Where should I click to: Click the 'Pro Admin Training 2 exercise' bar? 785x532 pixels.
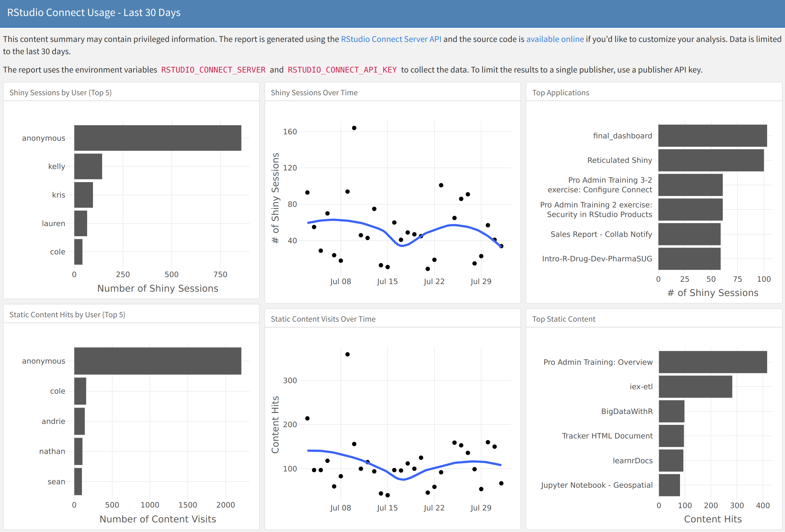(x=691, y=210)
